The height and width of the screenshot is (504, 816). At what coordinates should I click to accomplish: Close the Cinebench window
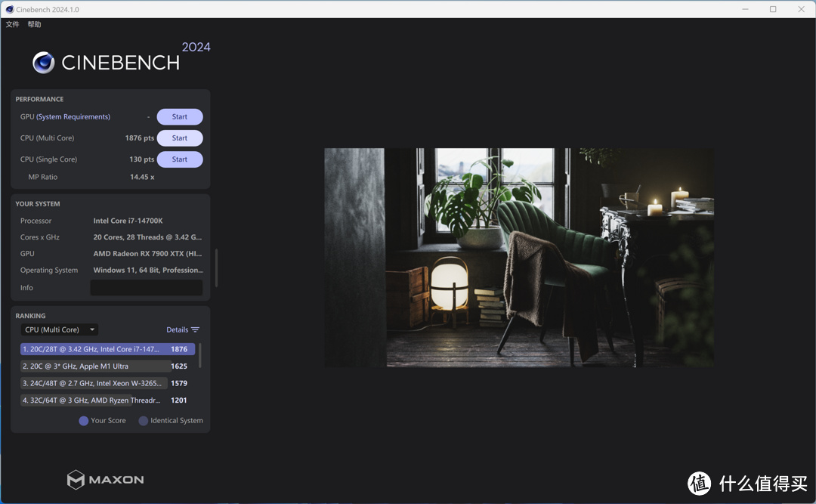click(x=802, y=9)
